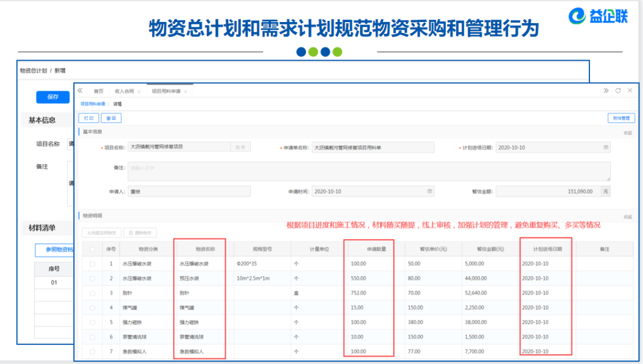Image resolution: width=643 pixels, height=364 pixels.
Task: Click the 规格型号 column header
Action: pyautogui.click(x=262, y=249)
